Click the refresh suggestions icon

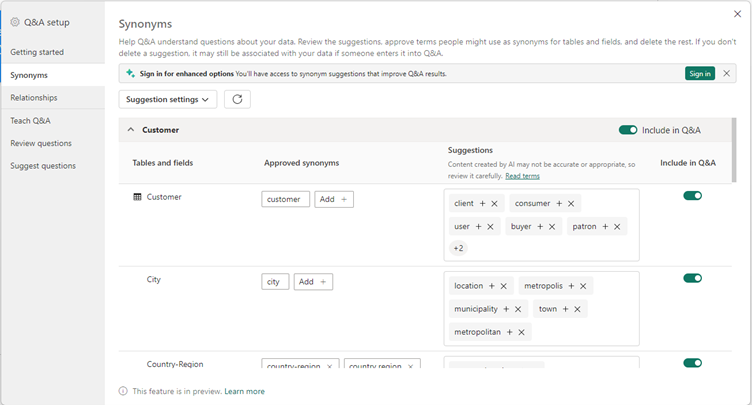[237, 99]
